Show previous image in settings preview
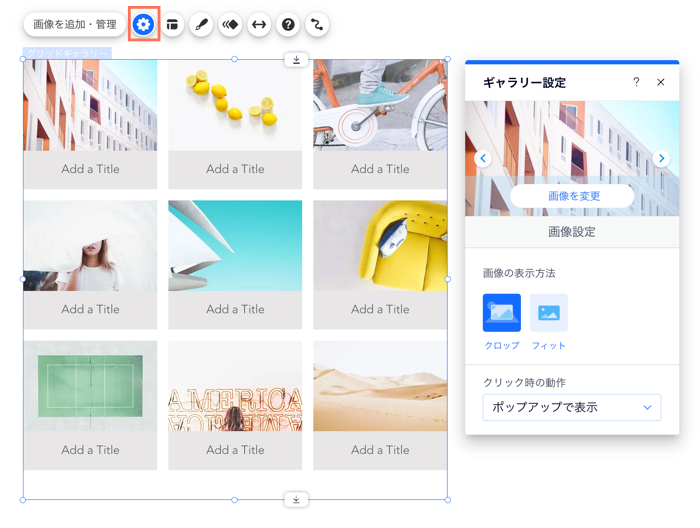Screen dimensions: 700x528 coord(483,158)
